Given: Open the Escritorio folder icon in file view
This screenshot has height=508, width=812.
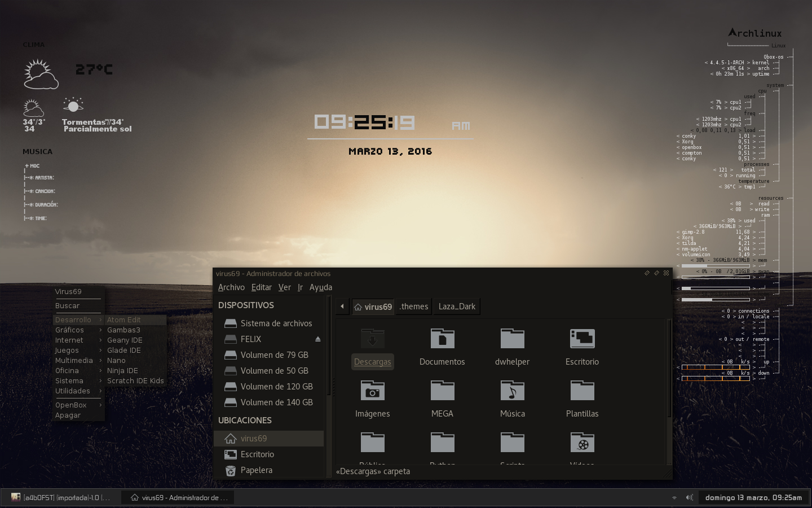Looking at the screenshot, I should coord(582,339).
